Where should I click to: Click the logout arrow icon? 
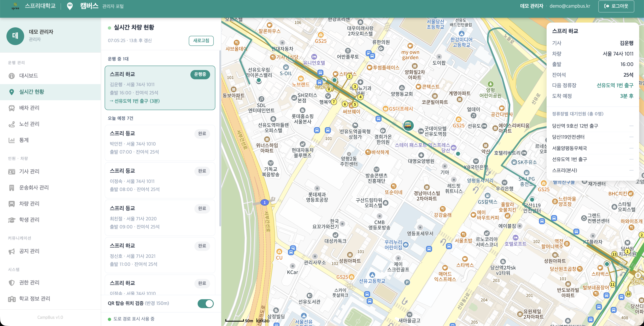(x=607, y=6)
